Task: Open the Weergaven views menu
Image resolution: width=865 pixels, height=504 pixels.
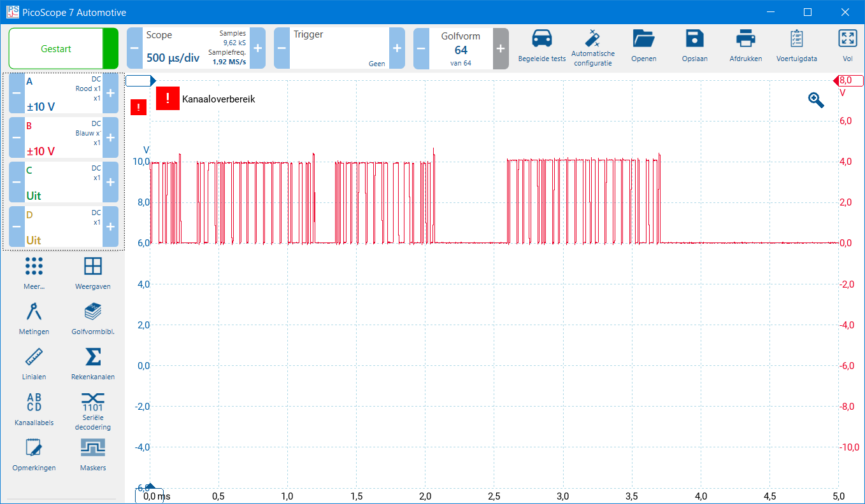Action: (x=93, y=272)
